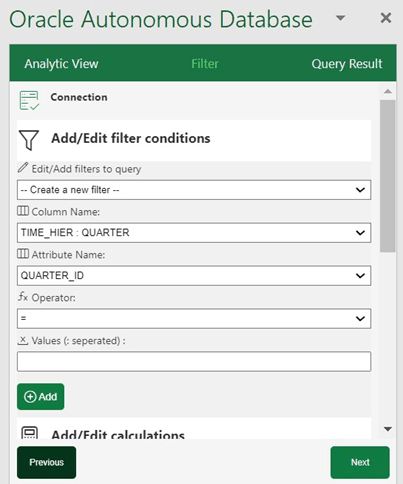
Task: Close the Oracle Autonomous Database pane
Action: [386, 18]
